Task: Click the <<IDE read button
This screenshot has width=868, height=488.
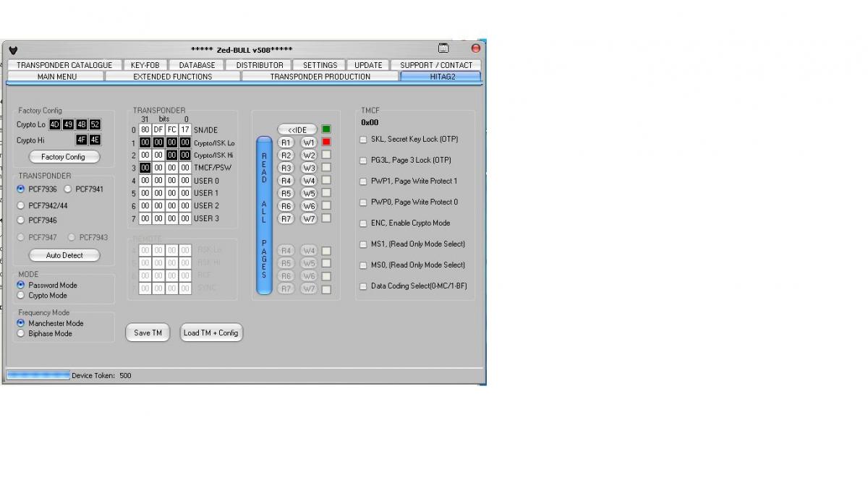Action: pos(297,129)
